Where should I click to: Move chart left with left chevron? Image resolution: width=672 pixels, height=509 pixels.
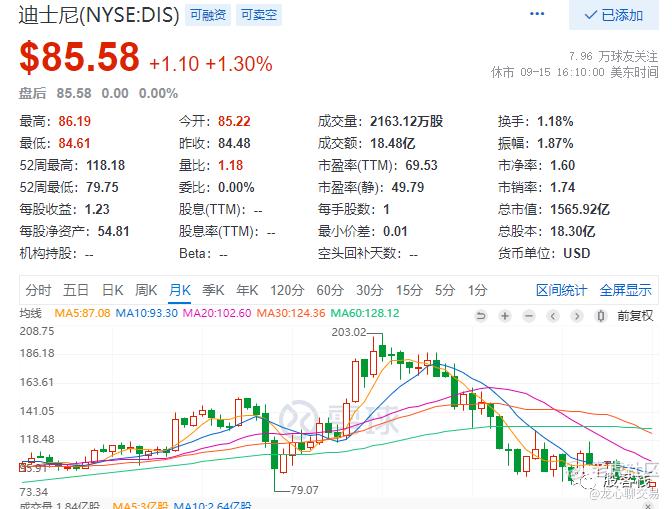coord(553,316)
